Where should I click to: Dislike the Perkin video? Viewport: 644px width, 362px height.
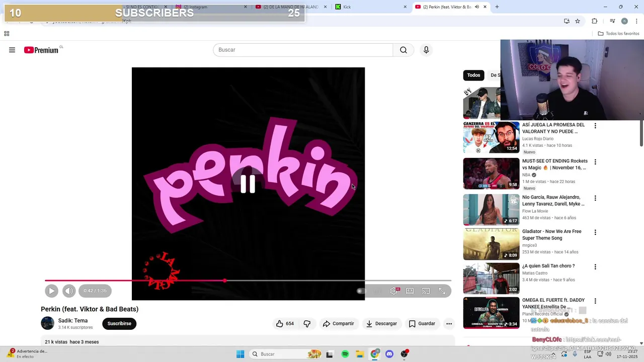(307, 323)
